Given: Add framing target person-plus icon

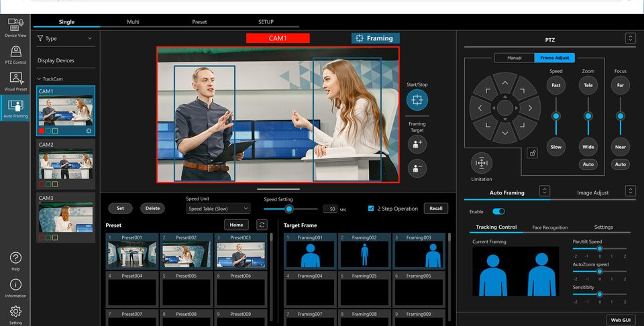Looking at the screenshot, I should click(417, 144).
